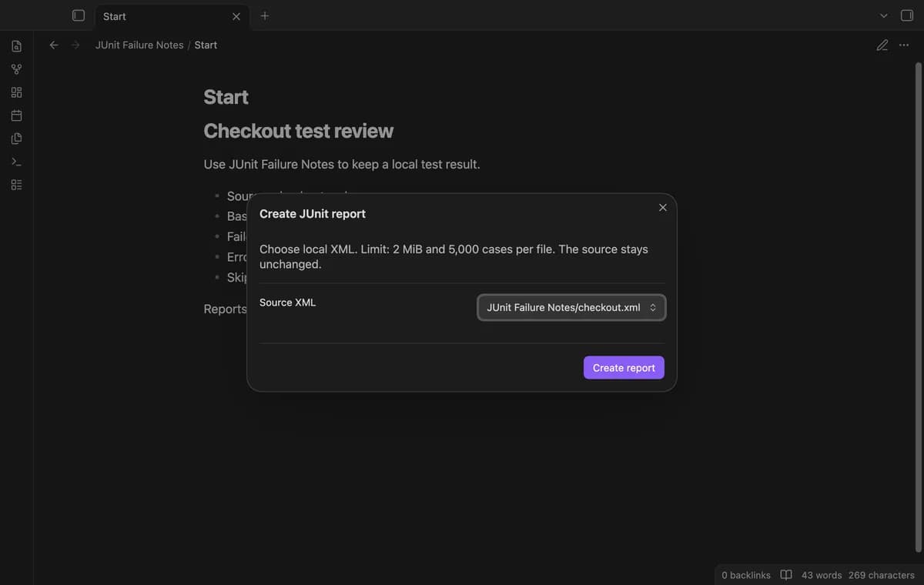The height and width of the screenshot is (585, 924).
Task: Click the 'Use JUnit Failure Notes' paragraph
Action: coord(342,164)
